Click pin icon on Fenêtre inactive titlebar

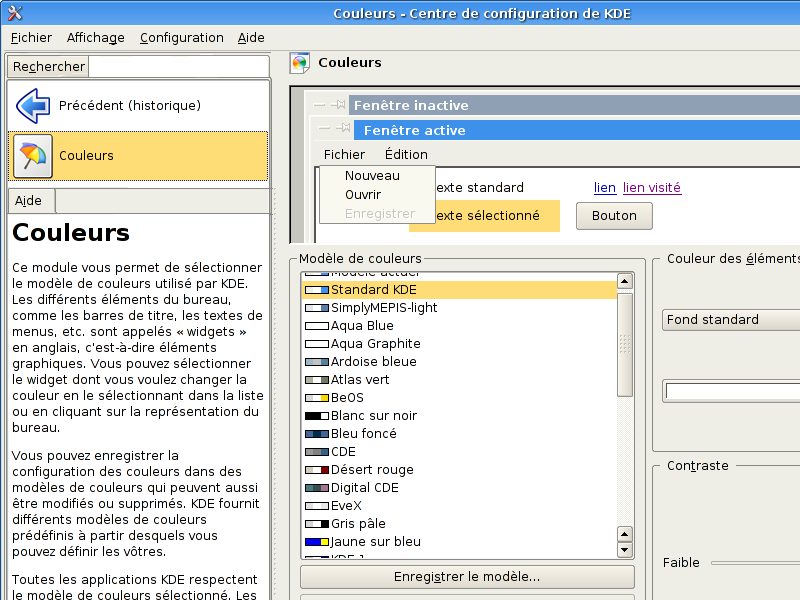pos(338,105)
